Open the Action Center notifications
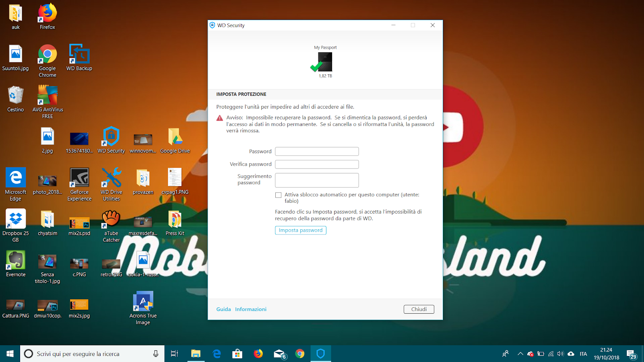 tap(632, 354)
